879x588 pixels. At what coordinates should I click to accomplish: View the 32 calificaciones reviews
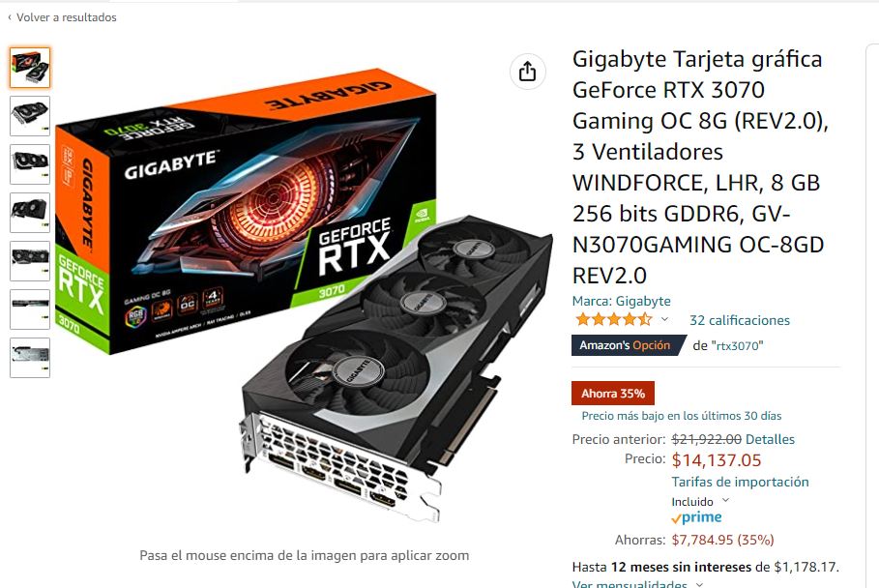pyautogui.click(x=740, y=320)
